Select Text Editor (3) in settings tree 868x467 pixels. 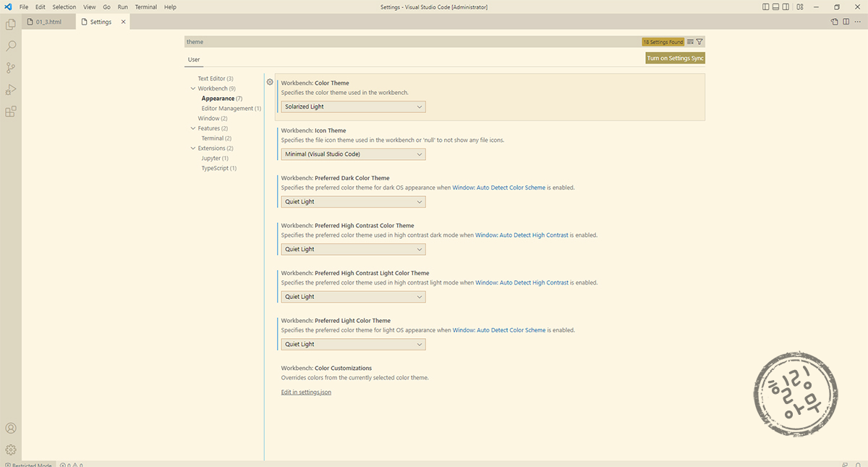216,78
